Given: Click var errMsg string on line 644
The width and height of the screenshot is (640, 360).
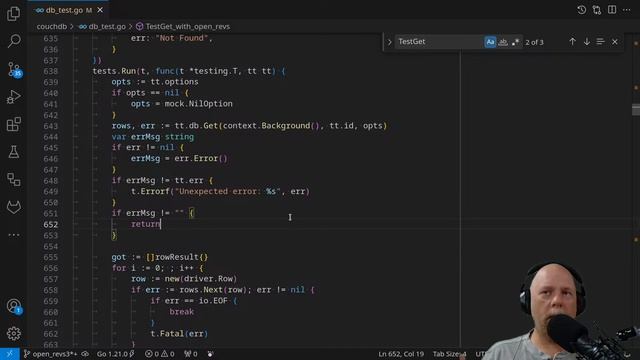Looking at the screenshot, I should [153, 137].
